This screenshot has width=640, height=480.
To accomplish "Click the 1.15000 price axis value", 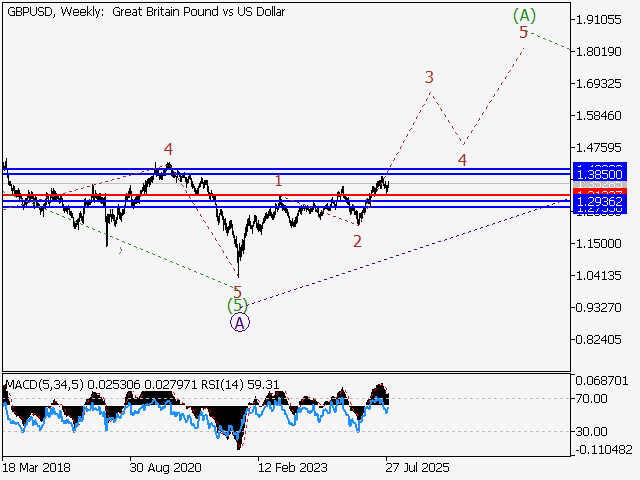I will pyautogui.click(x=597, y=243).
